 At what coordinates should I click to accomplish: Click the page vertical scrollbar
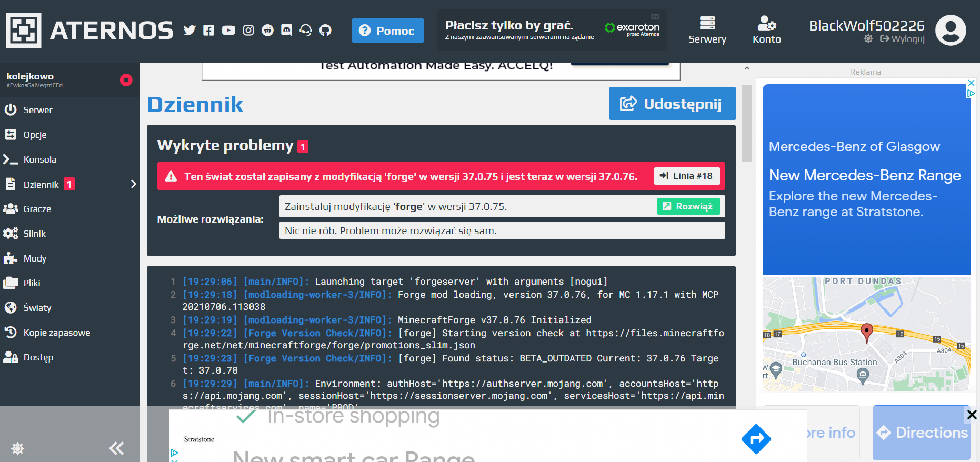(x=747, y=124)
